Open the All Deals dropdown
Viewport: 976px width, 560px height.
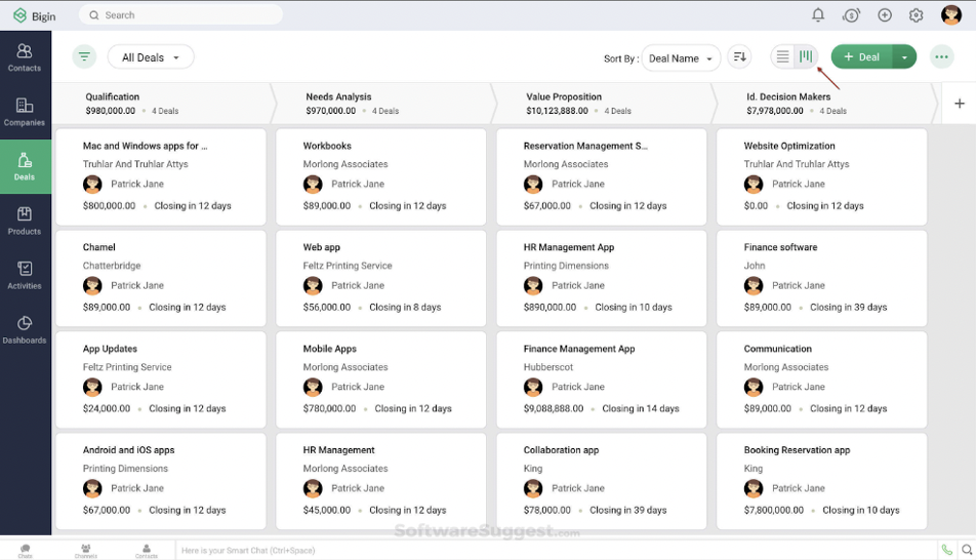click(151, 58)
